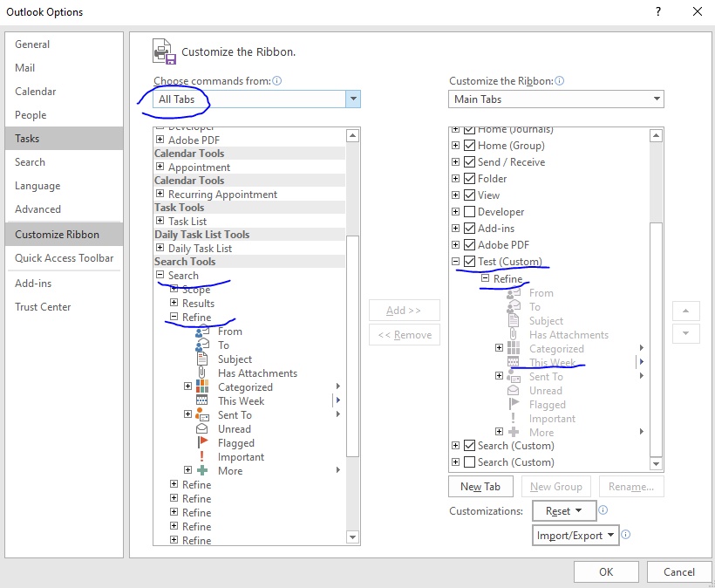Viewport: 715px width, 588px height.
Task: Uncheck the Folder tab checkbox
Action: point(469,178)
